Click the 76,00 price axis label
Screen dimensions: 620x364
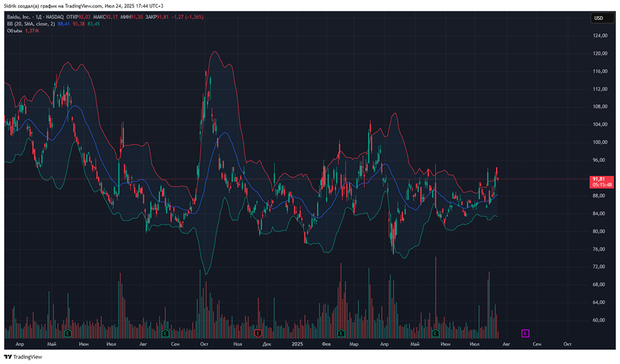coord(600,249)
